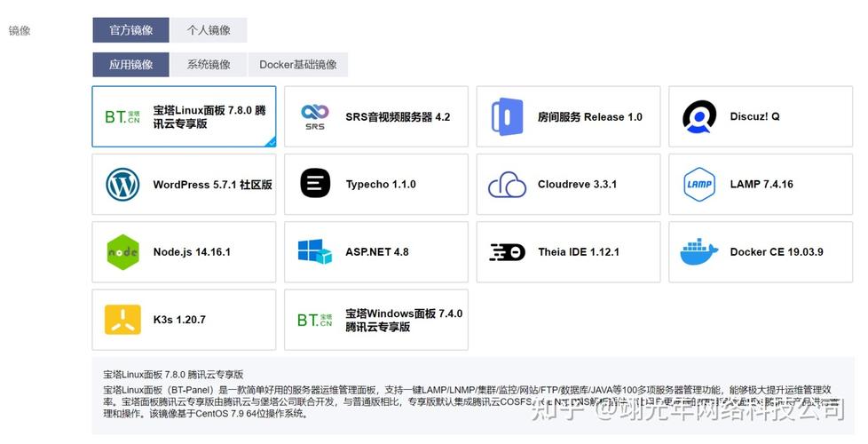The height and width of the screenshot is (444, 868).
Task: Choose SRS音视频服务器 4.2 label
Action: (x=398, y=117)
